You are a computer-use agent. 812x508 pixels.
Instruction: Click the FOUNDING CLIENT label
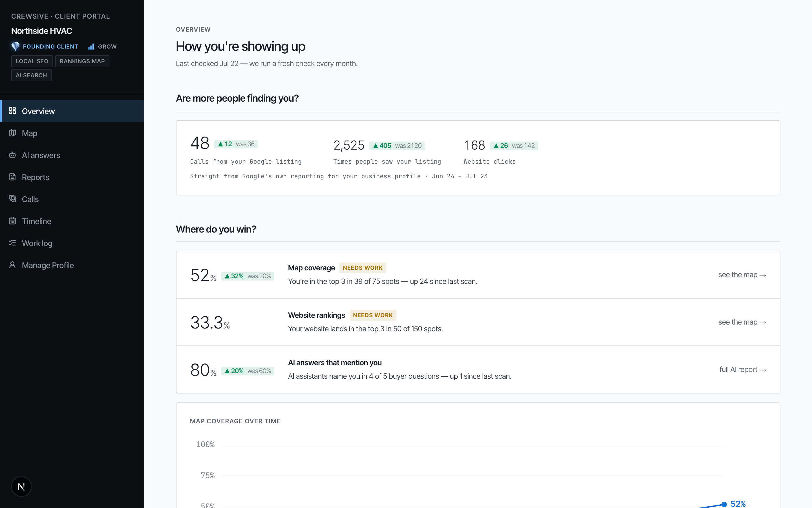pyautogui.click(x=50, y=46)
